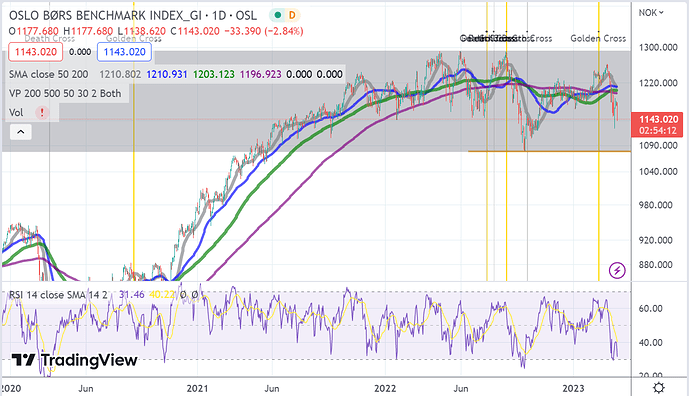The width and height of the screenshot is (689, 396).
Task: Select the SMA close 50 200 indicator label
Action: pyautogui.click(x=49, y=74)
